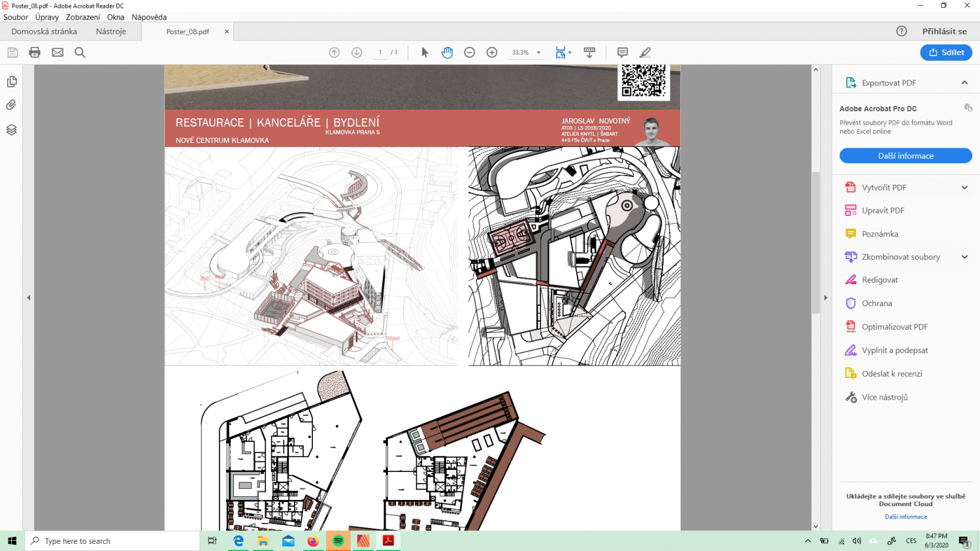Collapse the right tools pane

pyautogui.click(x=825, y=298)
